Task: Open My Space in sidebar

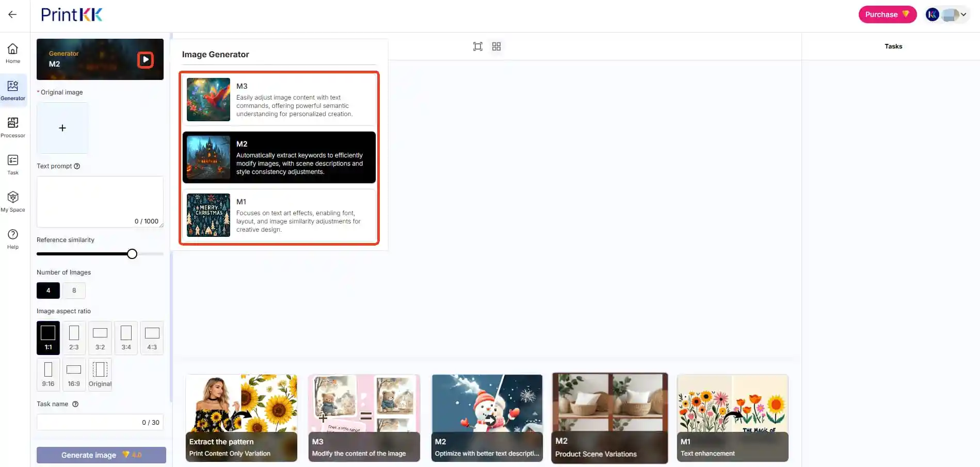Action: (x=13, y=201)
